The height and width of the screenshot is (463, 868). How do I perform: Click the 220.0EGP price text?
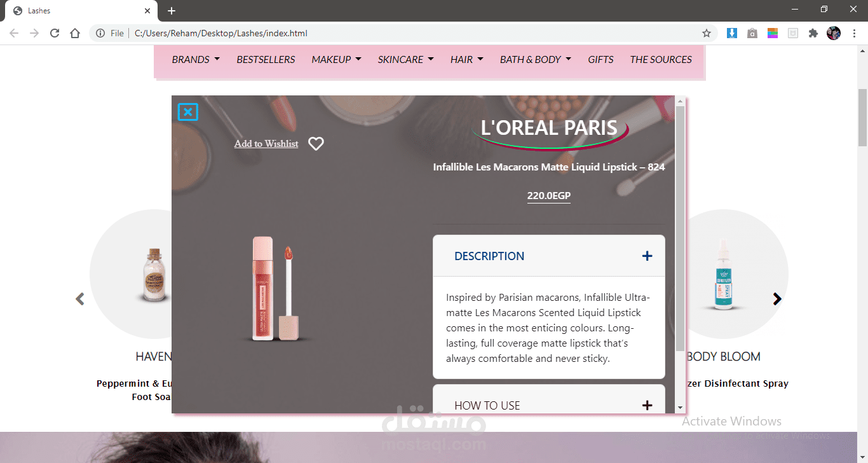click(549, 195)
